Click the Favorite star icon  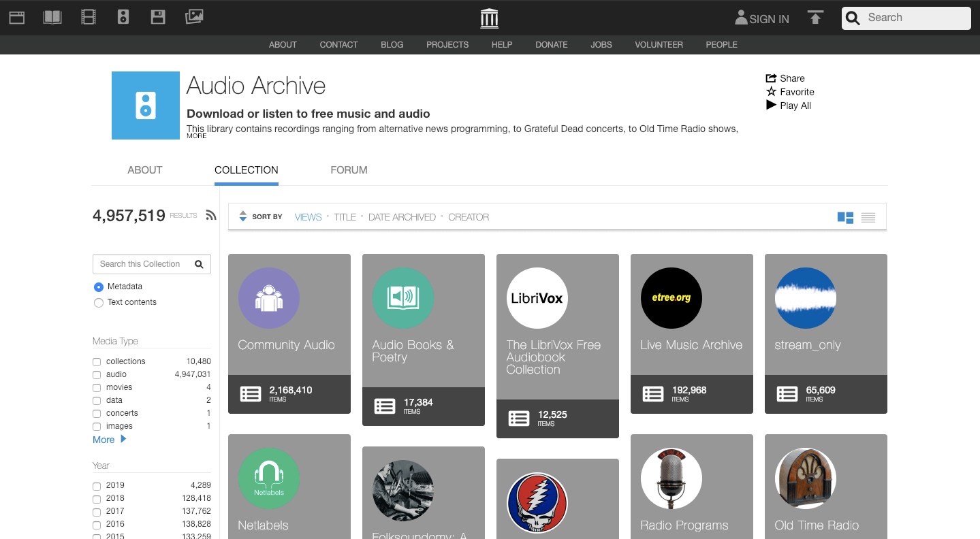click(771, 91)
